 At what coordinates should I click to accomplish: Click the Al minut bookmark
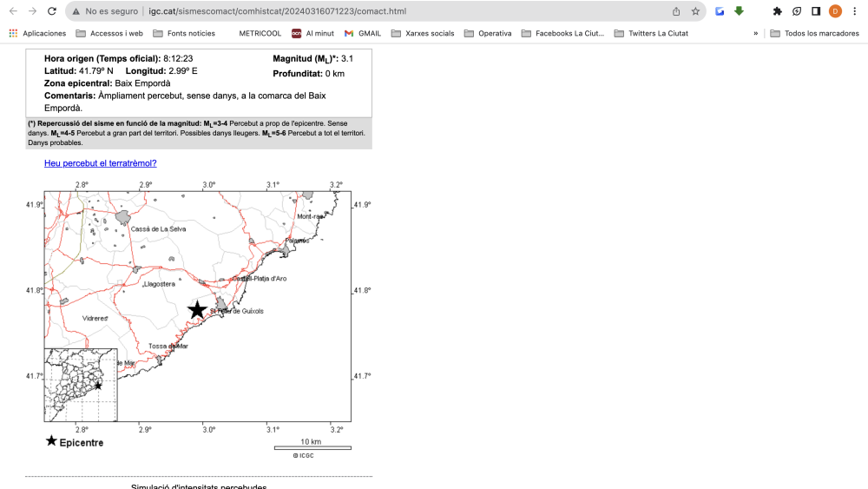click(x=312, y=34)
